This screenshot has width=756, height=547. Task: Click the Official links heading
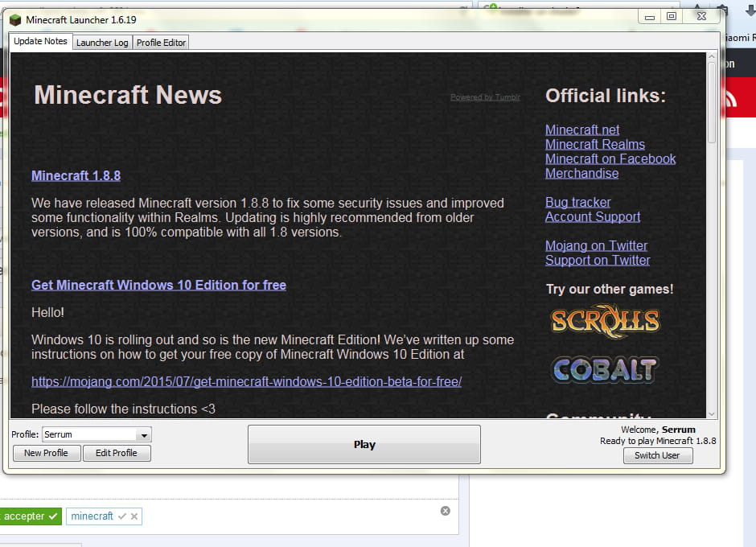pyautogui.click(x=606, y=96)
